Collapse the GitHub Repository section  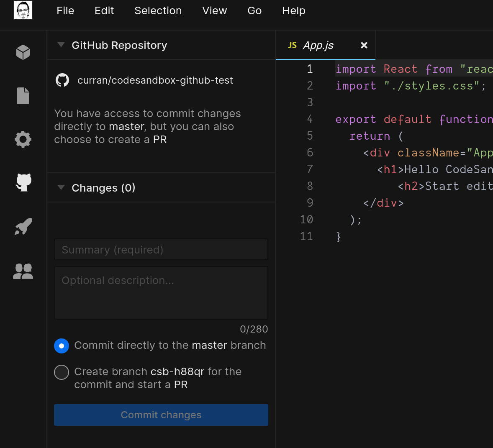click(61, 45)
